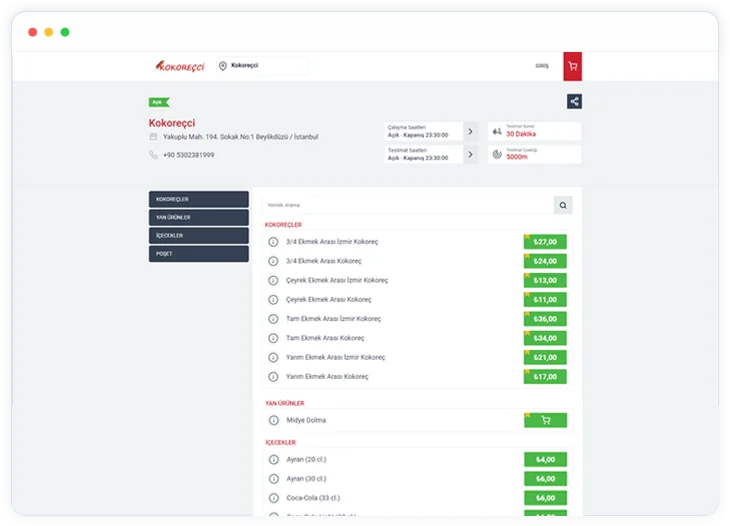Click the share icon button
This screenshot has width=730, height=526.
coord(574,101)
